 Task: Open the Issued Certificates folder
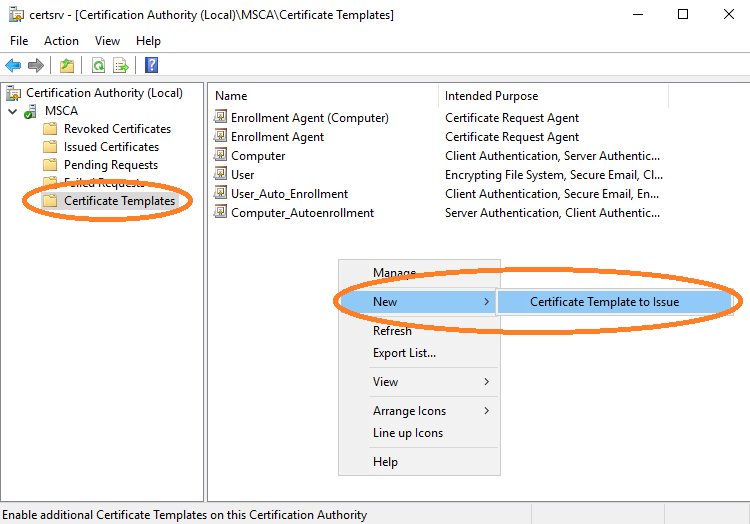tap(110, 147)
